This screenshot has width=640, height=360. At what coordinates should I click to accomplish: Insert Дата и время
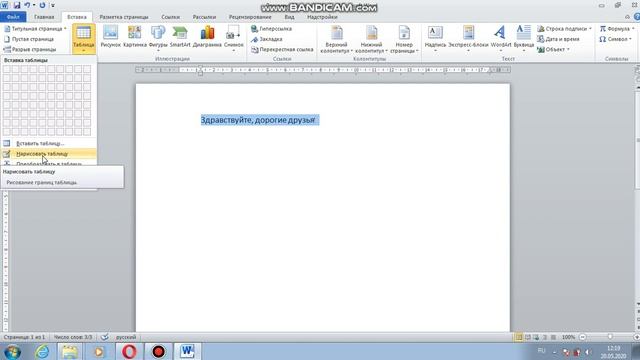pos(558,39)
